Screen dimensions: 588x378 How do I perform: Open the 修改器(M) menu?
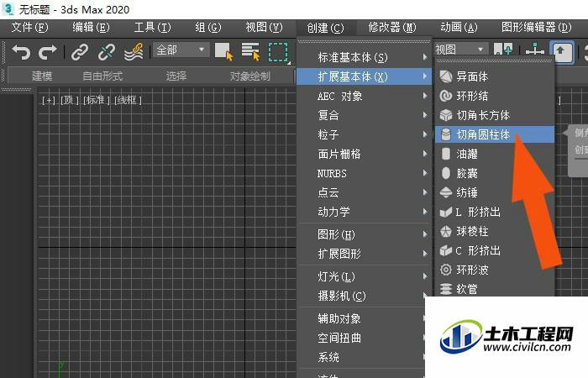[x=392, y=28]
